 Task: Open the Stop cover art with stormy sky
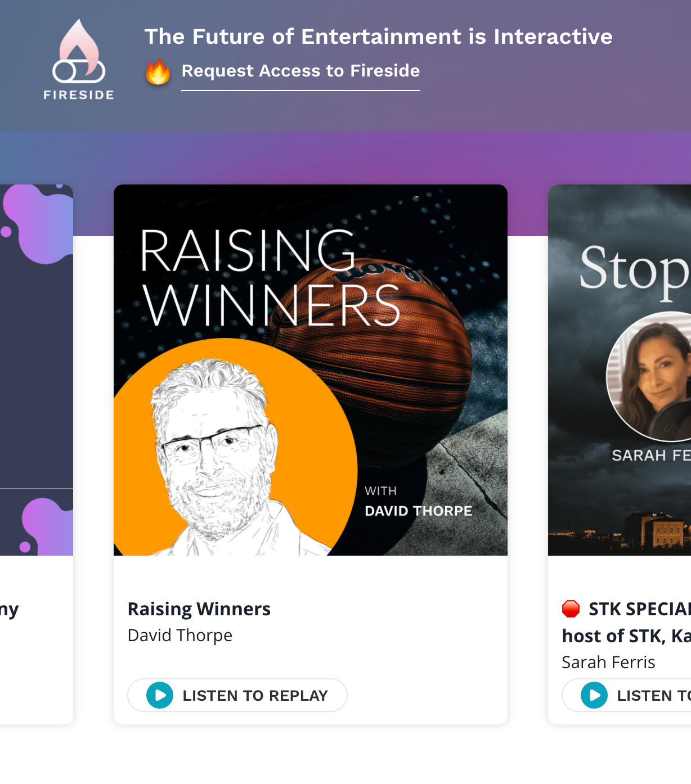620,370
